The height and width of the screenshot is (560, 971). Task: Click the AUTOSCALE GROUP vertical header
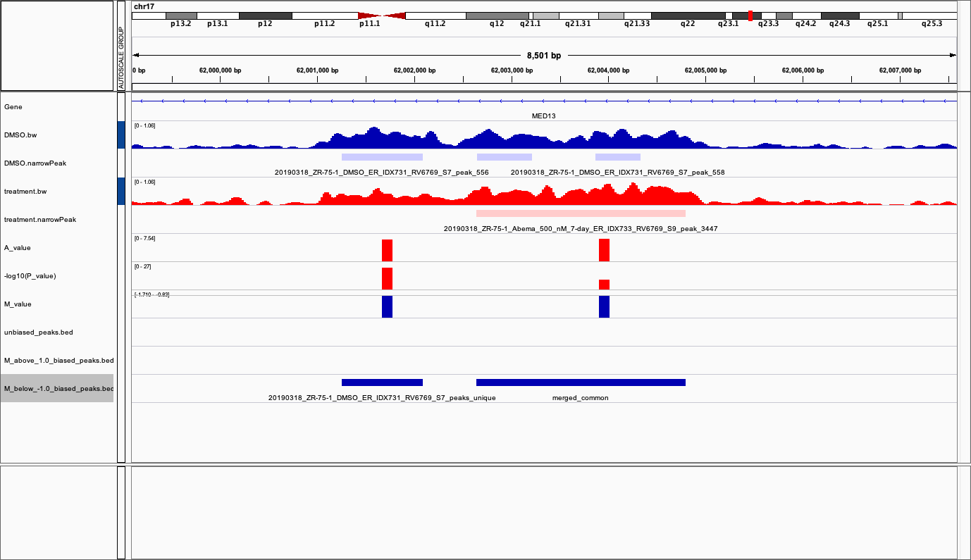pos(121,58)
